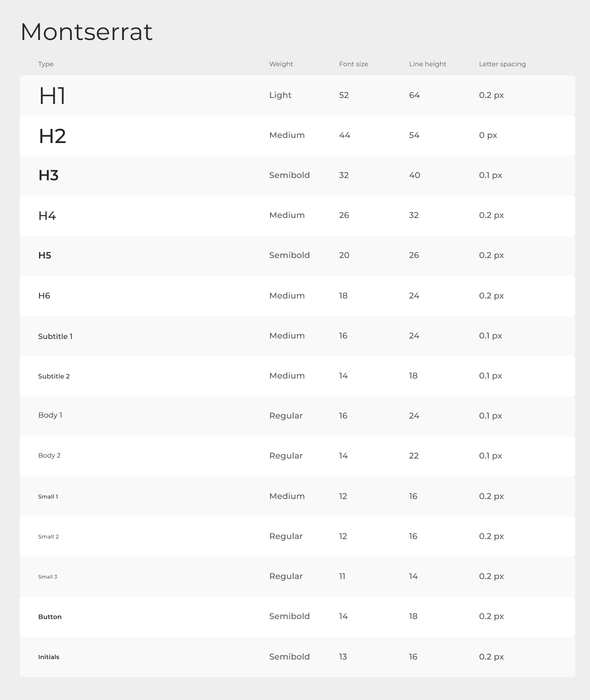
Task: Select the Initials style label
Action: tap(49, 657)
